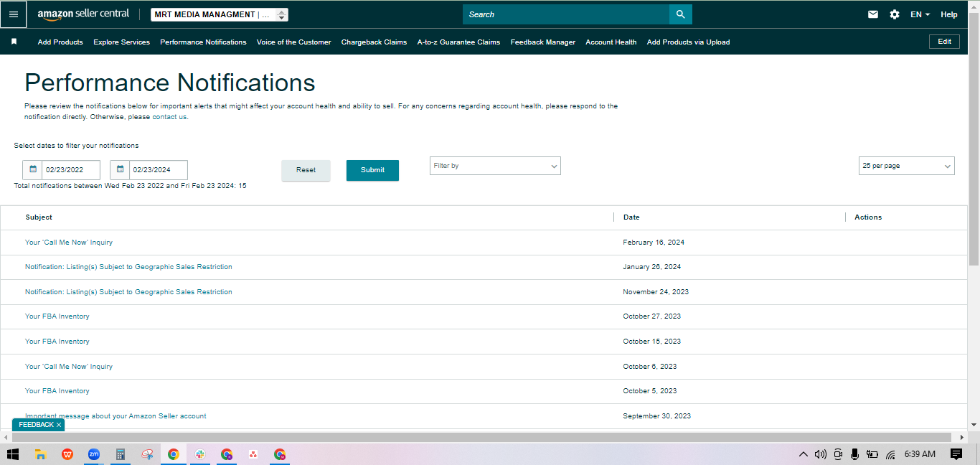The height and width of the screenshot is (465, 980).
Task: Open A-to-z Guarantee Claims
Action: pos(458,42)
